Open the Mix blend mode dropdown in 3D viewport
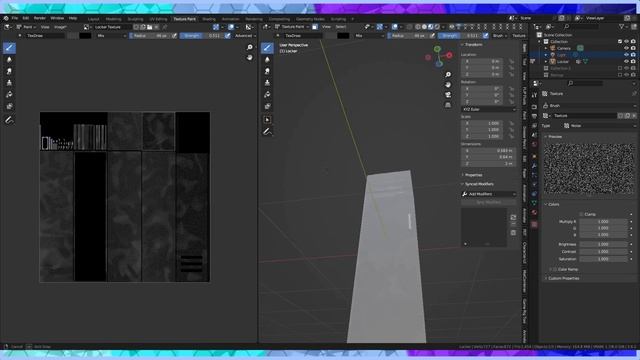This screenshot has height=360, width=640. 369,36
